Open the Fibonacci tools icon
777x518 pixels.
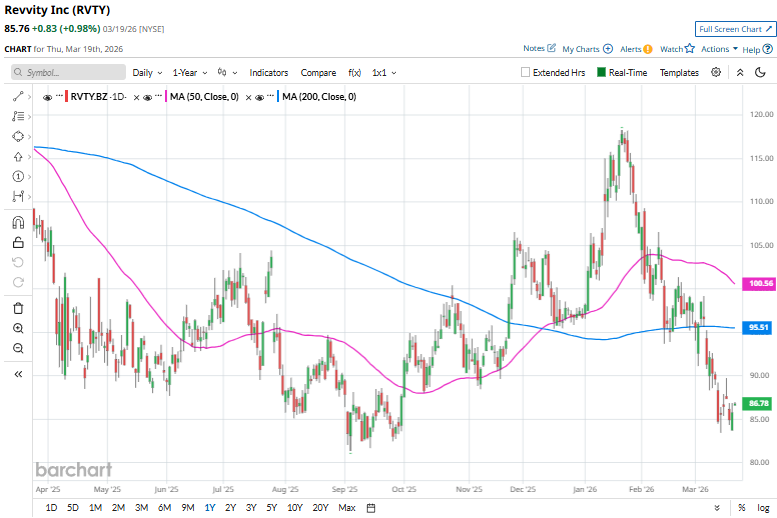coord(18,116)
